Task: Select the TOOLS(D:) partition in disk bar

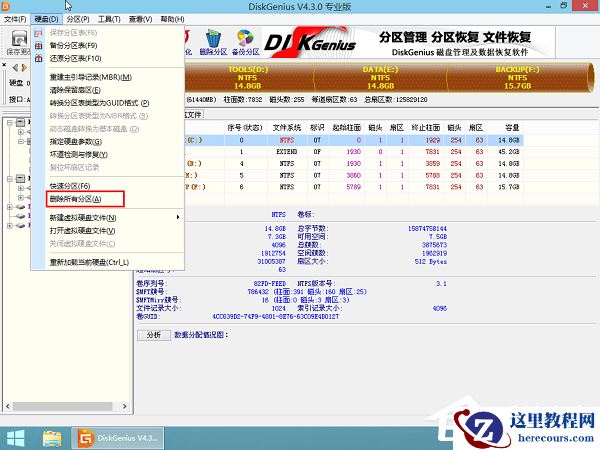Action: pyautogui.click(x=248, y=78)
